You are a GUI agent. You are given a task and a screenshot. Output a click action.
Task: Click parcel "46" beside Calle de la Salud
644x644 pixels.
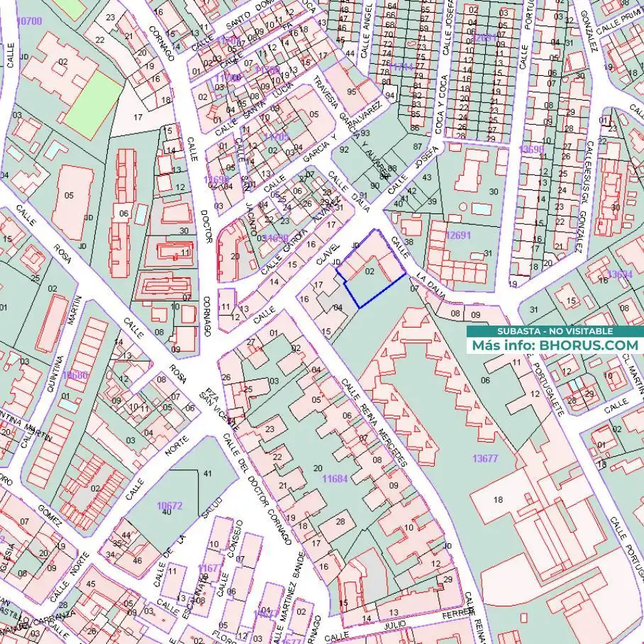coord(137,560)
